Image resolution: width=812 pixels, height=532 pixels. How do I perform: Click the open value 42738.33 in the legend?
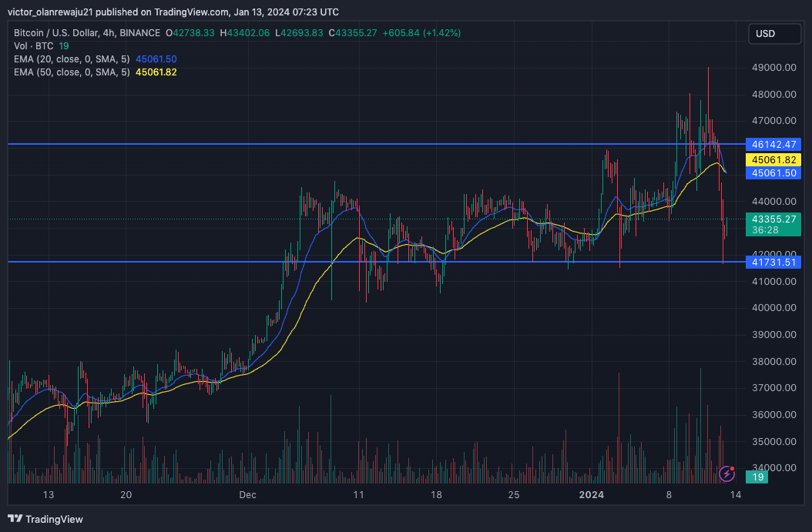(193, 32)
